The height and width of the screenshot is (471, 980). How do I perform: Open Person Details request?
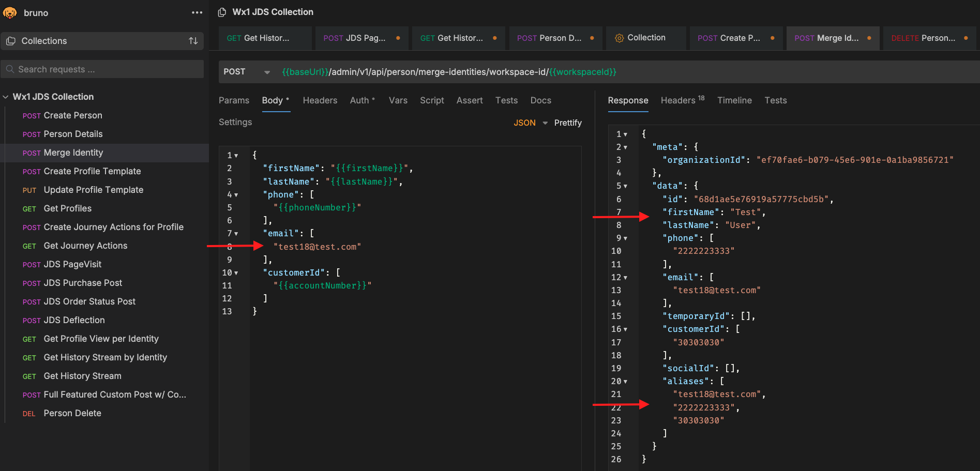click(x=105, y=134)
